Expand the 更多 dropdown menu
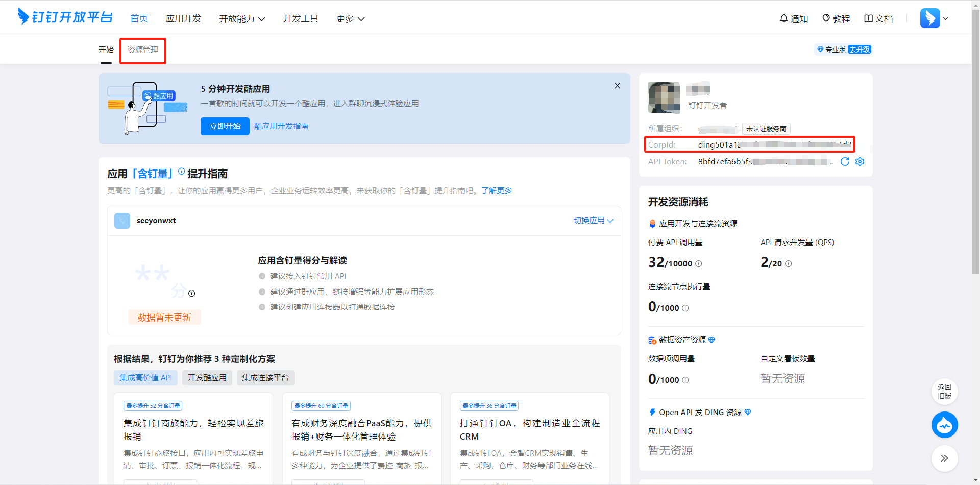 pos(351,19)
